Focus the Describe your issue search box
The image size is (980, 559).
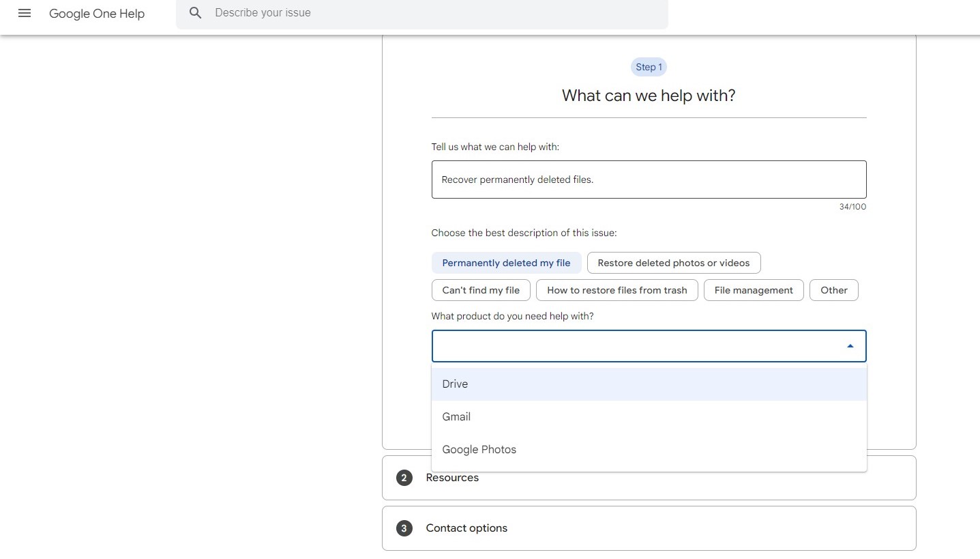(422, 13)
